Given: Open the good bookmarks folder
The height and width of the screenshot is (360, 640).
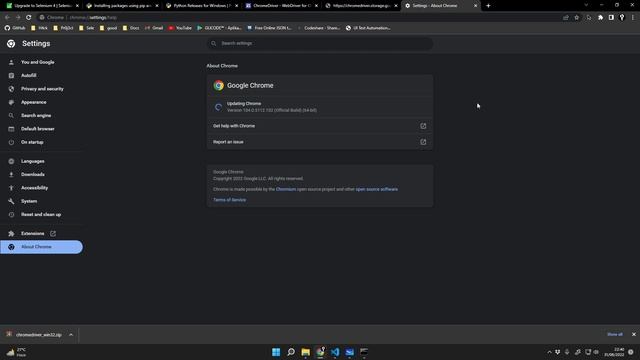Looking at the screenshot, I should (109, 28).
